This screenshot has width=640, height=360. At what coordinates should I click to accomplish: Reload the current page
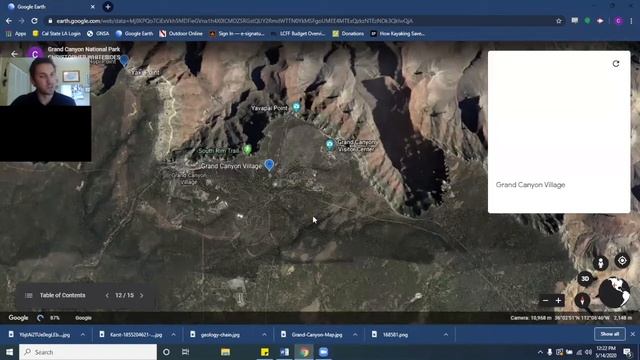tap(35, 21)
